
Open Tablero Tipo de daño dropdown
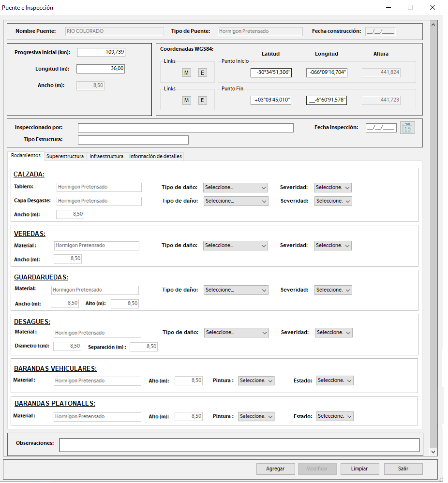coord(236,188)
